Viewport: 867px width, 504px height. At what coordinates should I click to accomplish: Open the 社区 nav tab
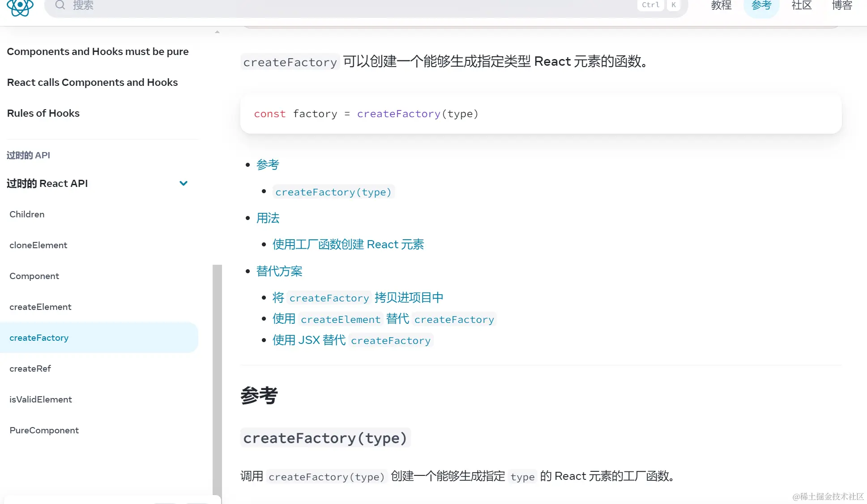pos(801,5)
